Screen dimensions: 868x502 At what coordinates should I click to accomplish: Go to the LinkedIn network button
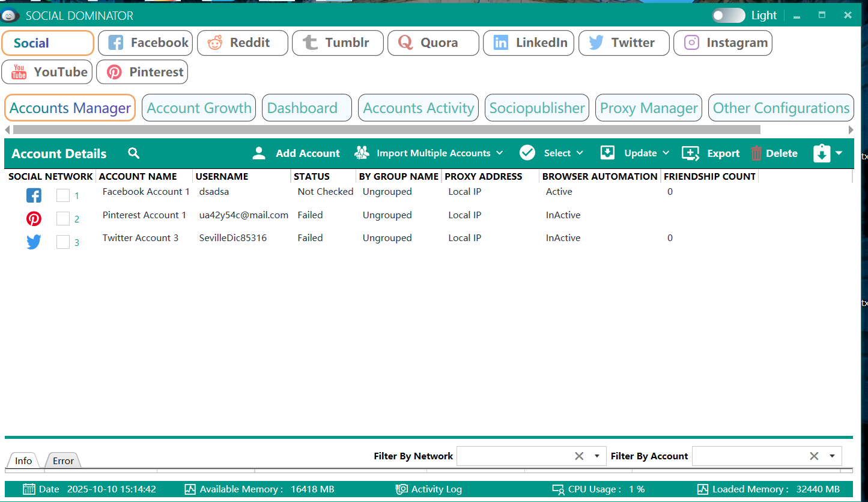pos(529,43)
